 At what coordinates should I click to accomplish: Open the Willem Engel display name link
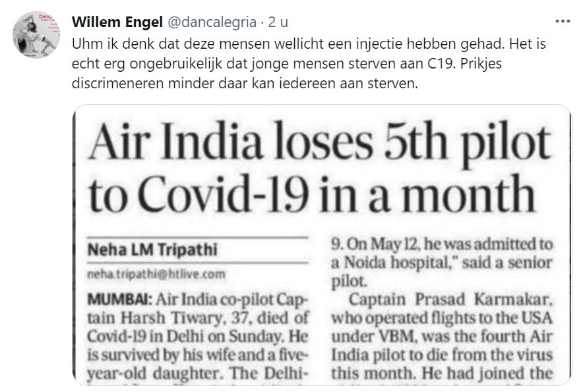[117, 22]
